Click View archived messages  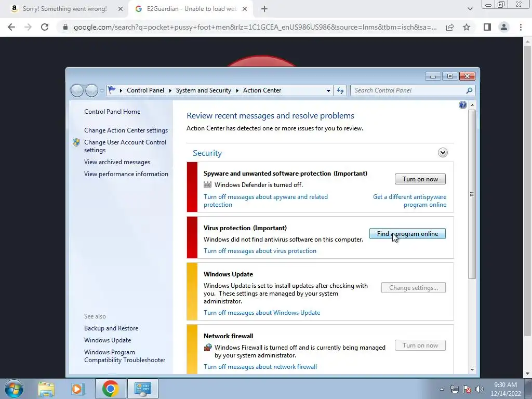tap(117, 162)
